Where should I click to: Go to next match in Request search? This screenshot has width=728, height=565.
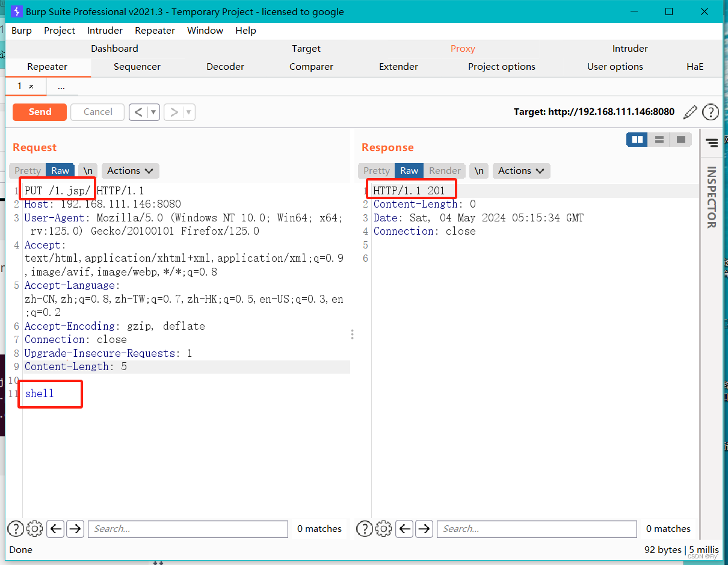[75, 529]
